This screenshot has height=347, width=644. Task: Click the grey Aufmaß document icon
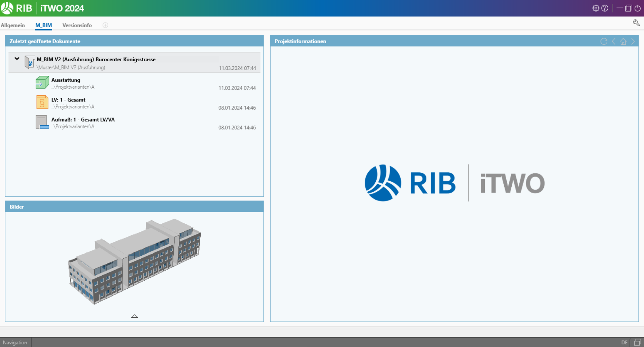pyautogui.click(x=42, y=122)
